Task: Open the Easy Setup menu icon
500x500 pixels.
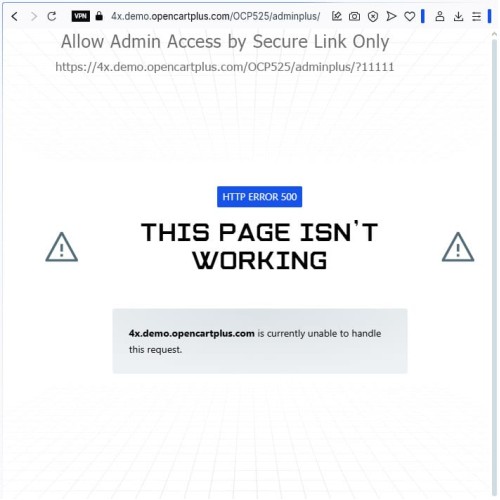Action: click(x=477, y=16)
